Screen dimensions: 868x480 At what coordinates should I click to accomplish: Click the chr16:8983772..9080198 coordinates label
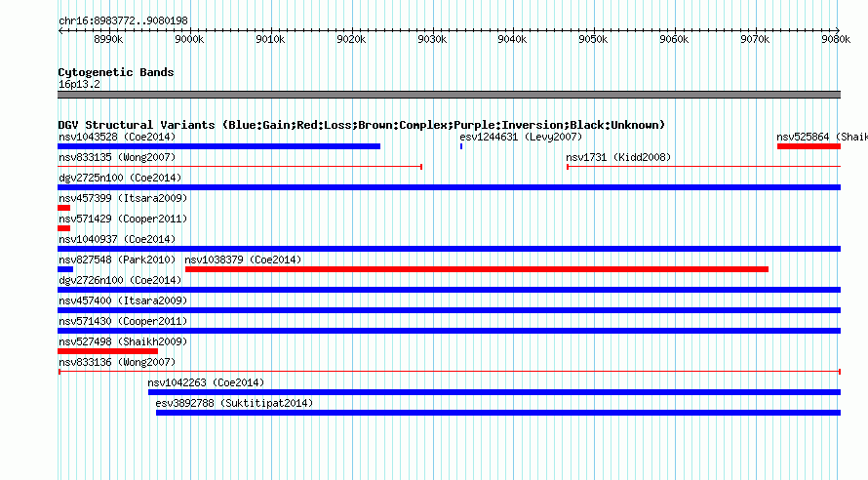click(123, 20)
